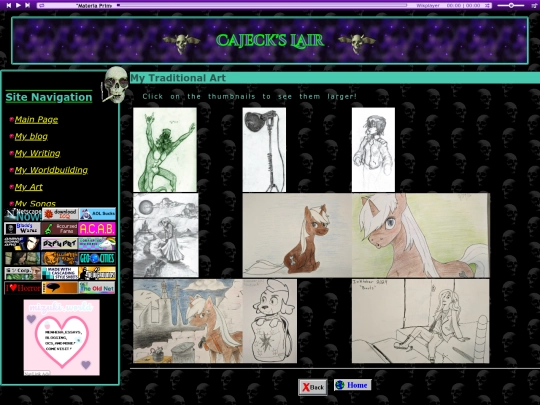Play the music player track

click(18, 5)
